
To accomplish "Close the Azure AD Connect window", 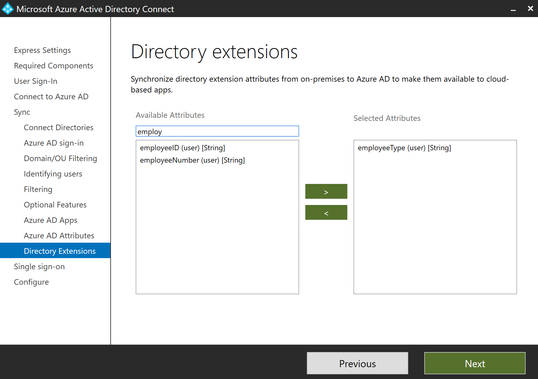I will [530, 9].
